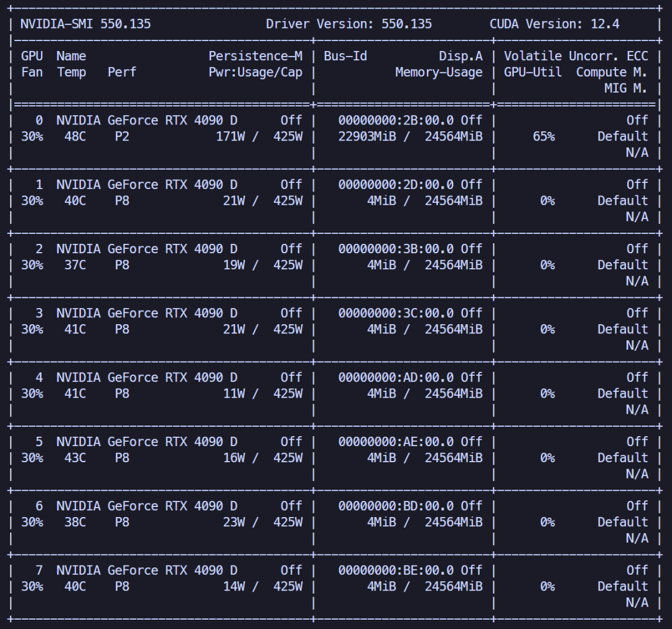Click the P2 performance state
The width and height of the screenshot is (672, 629).
(122, 137)
